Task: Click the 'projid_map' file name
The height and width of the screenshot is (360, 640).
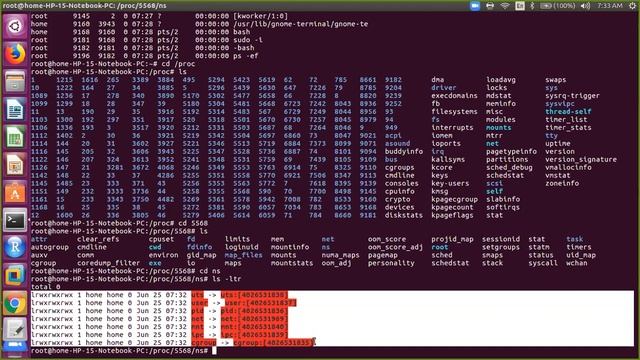Action: (452, 239)
